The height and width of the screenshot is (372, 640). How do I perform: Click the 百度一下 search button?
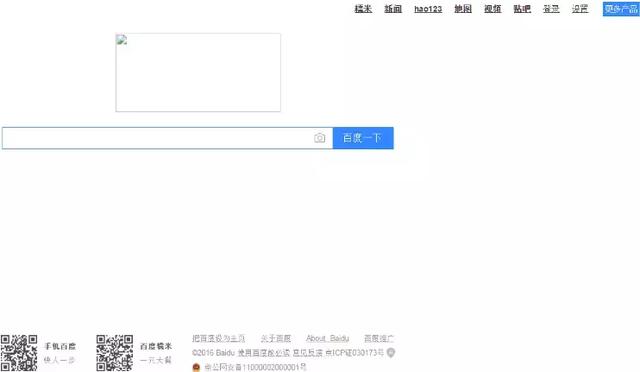[x=363, y=138]
